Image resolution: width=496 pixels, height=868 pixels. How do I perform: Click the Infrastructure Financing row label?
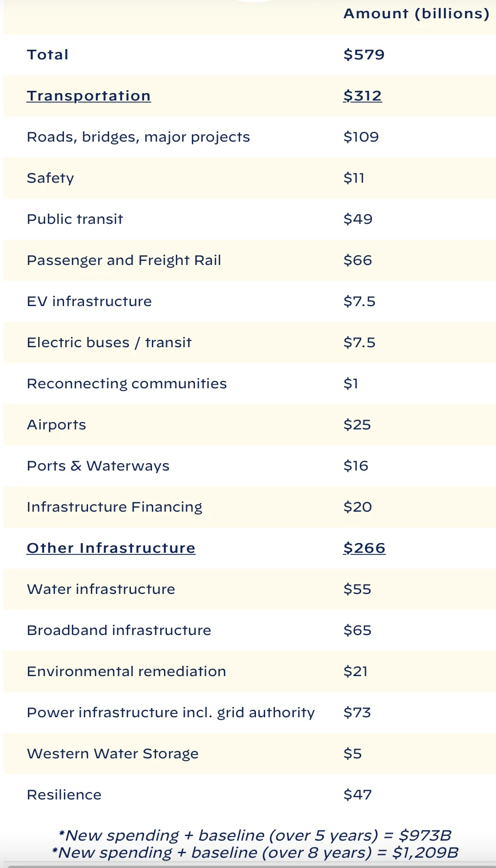click(x=114, y=507)
